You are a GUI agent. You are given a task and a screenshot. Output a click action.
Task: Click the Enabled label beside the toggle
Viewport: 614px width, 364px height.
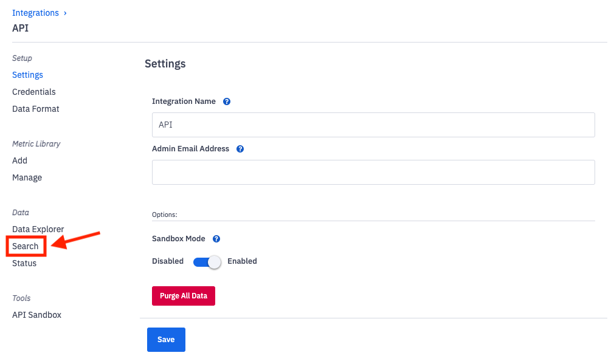coord(242,261)
